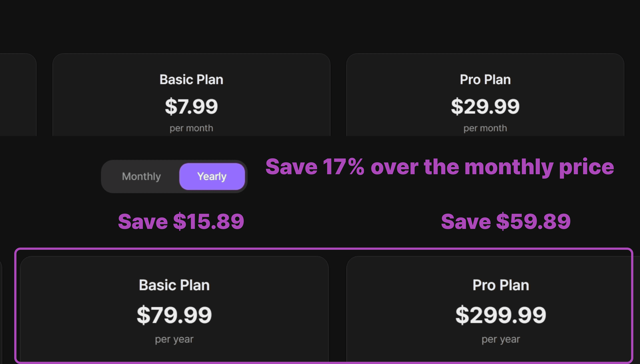The height and width of the screenshot is (364, 640).
Task: Click the Pro Plan title above $29.99
Action: point(485,80)
